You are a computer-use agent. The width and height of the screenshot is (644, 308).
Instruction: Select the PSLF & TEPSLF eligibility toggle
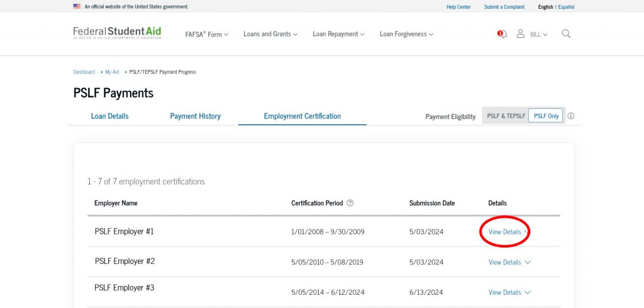point(506,116)
